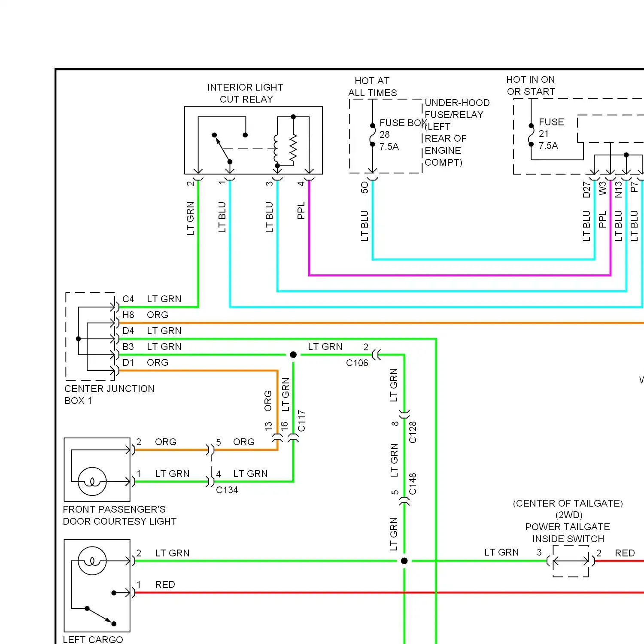This screenshot has width=644, height=644.
Task: Click the 7.5A rating under fuse 21
Action: tap(548, 146)
